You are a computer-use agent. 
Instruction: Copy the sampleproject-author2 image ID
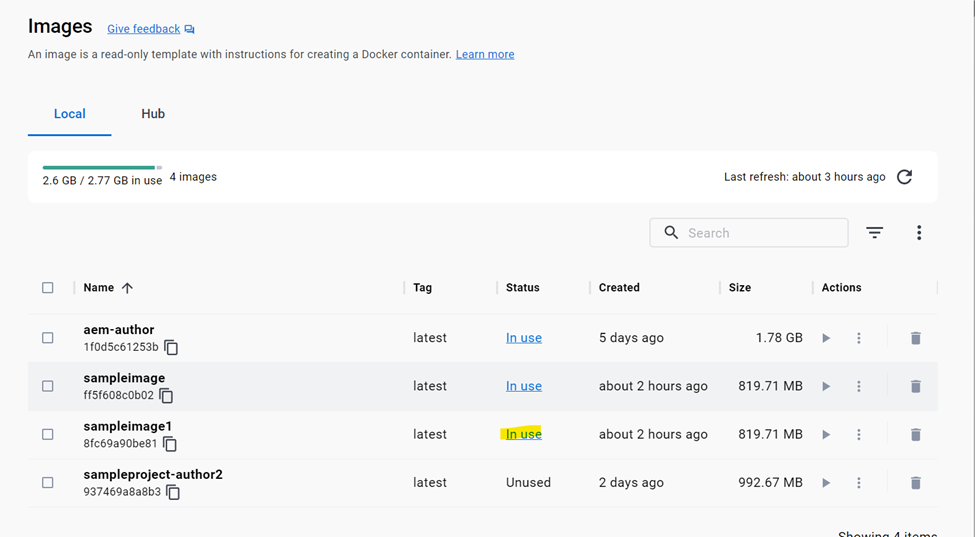[x=173, y=492]
